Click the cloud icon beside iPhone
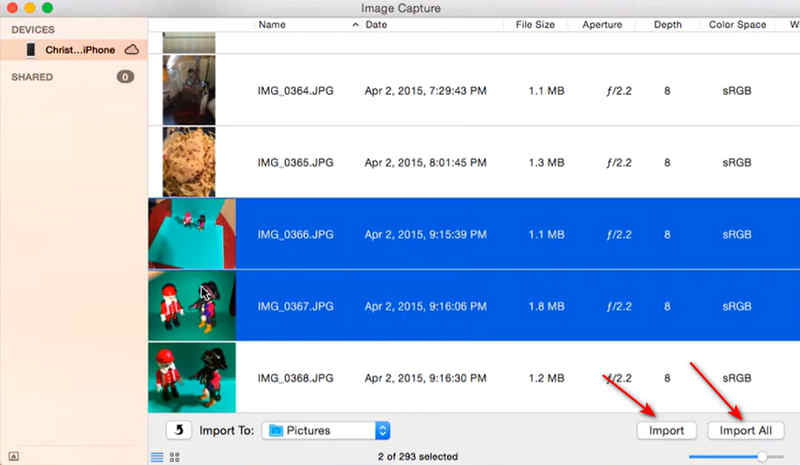This screenshot has width=800, height=465. click(x=132, y=50)
